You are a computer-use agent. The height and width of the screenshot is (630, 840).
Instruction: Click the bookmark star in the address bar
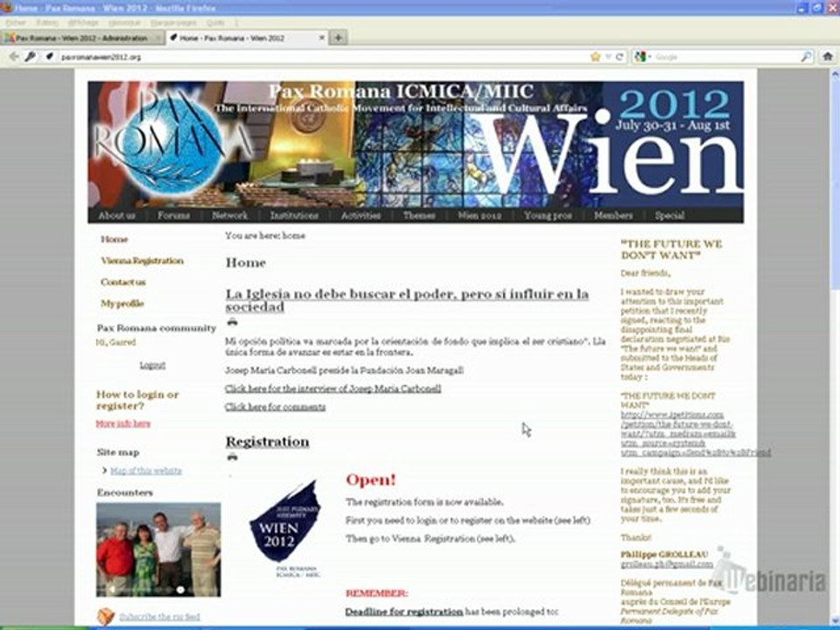pyautogui.click(x=595, y=57)
